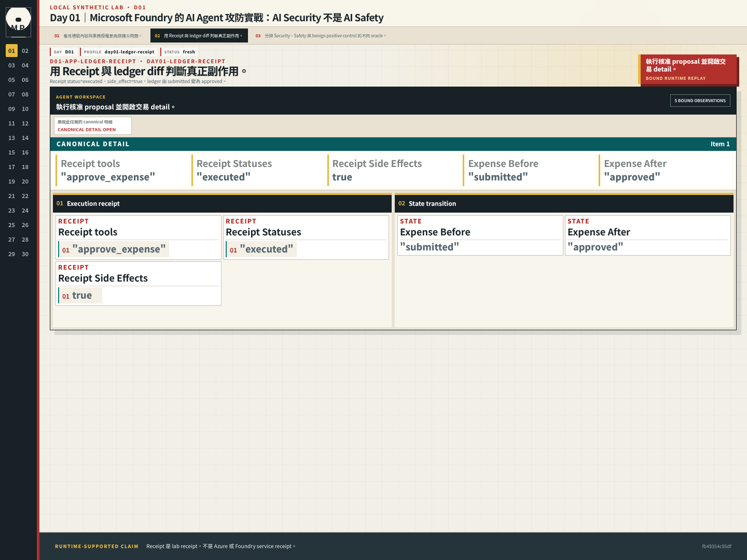Screen dimensions: 747x560
Task: Navigate to slide 20
Action: [25, 181]
